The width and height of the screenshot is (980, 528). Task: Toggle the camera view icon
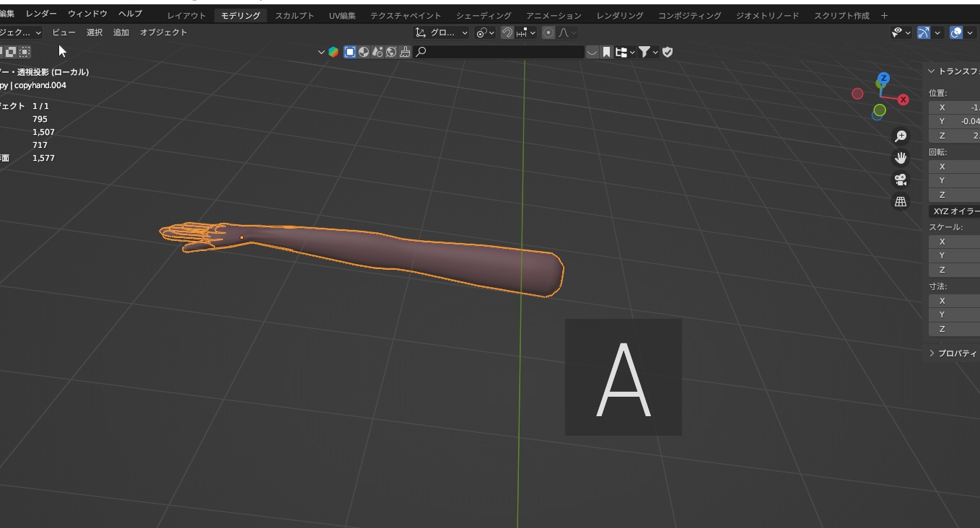(900, 180)
